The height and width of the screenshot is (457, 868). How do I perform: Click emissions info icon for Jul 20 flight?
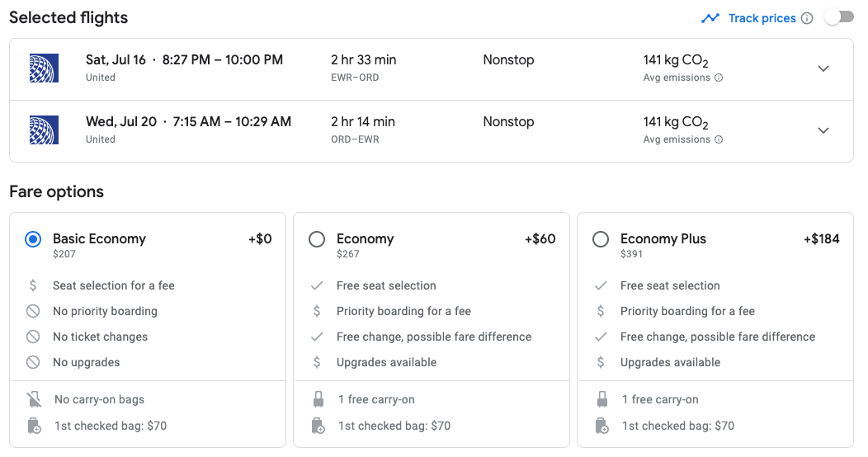tap(719, 140)
